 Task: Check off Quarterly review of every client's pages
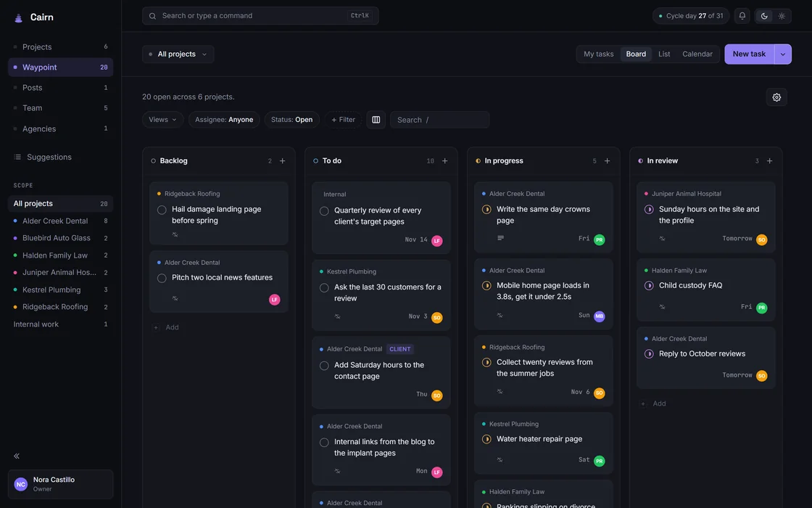tap(324, 211)
